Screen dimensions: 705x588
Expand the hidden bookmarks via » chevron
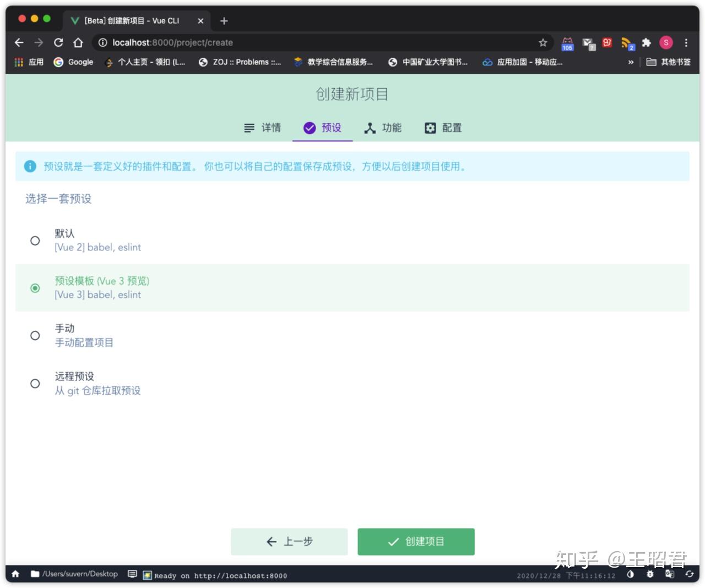[x=630, y=62]
